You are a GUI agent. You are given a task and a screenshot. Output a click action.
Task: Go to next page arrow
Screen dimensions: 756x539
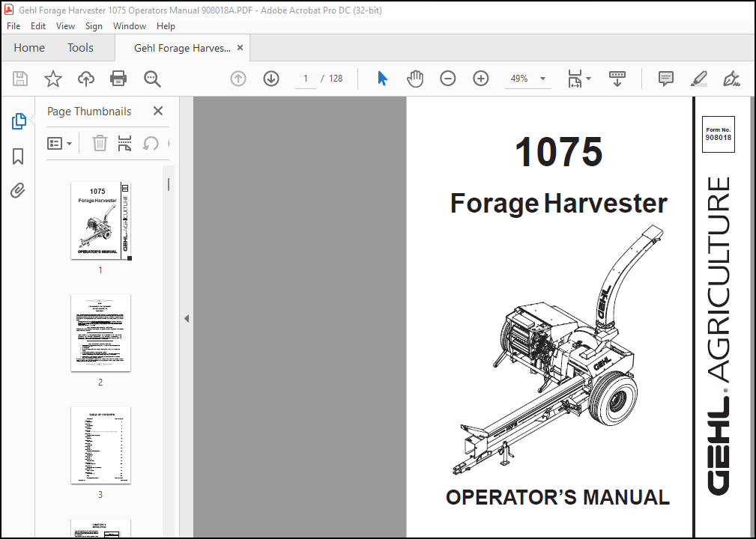point(271,79)
